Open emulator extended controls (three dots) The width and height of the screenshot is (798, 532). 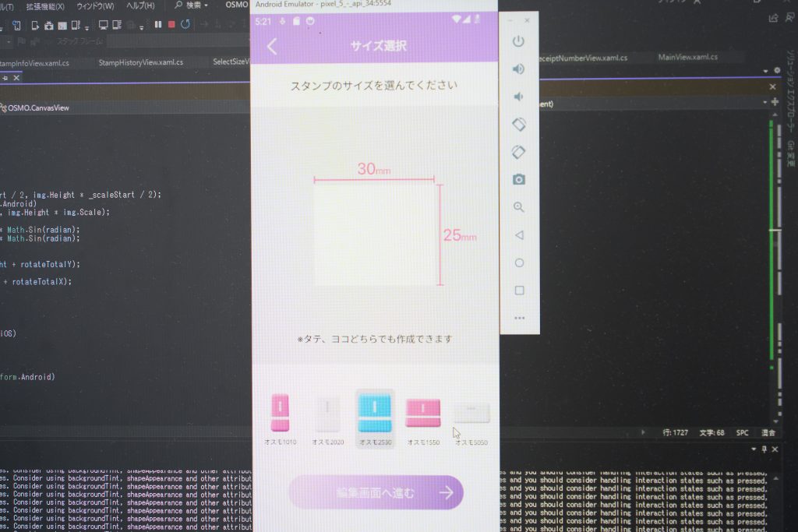519,318
